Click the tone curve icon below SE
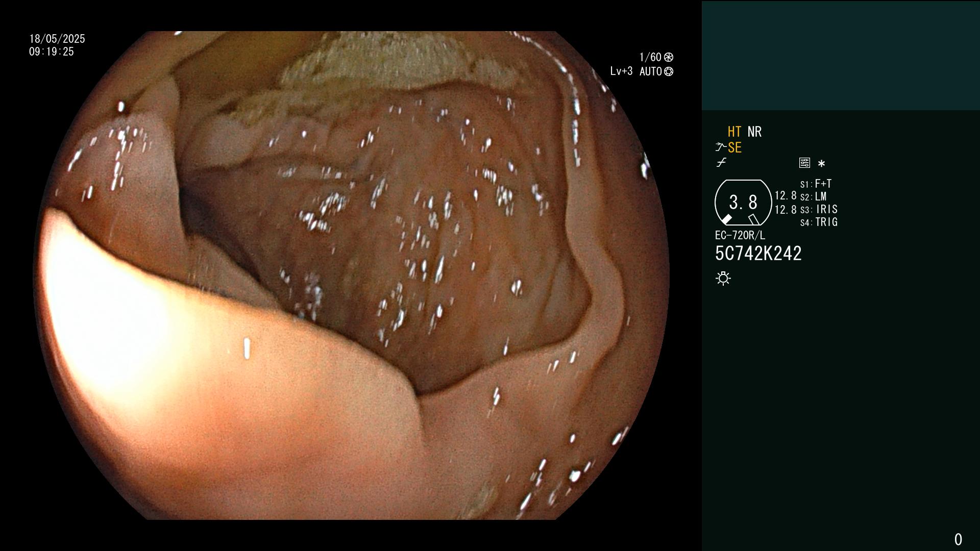The width and height of the screenshot is (980, 551). (721, 163)
